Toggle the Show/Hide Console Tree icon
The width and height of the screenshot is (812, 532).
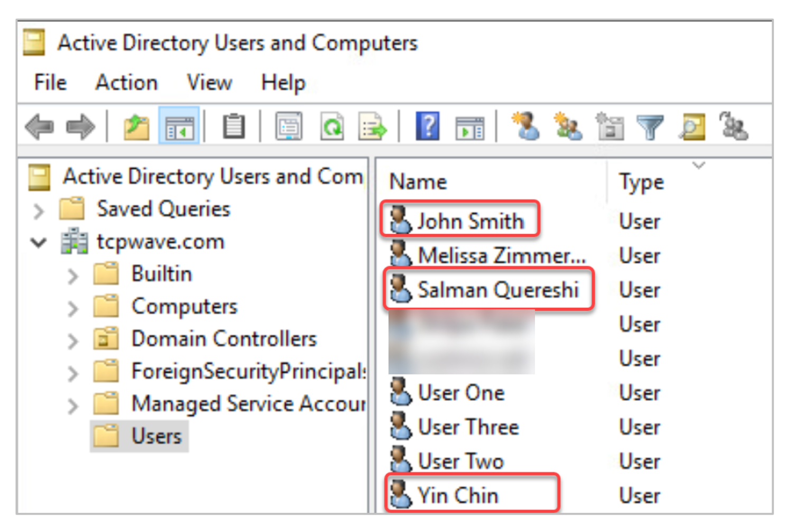tap(179, 127)
